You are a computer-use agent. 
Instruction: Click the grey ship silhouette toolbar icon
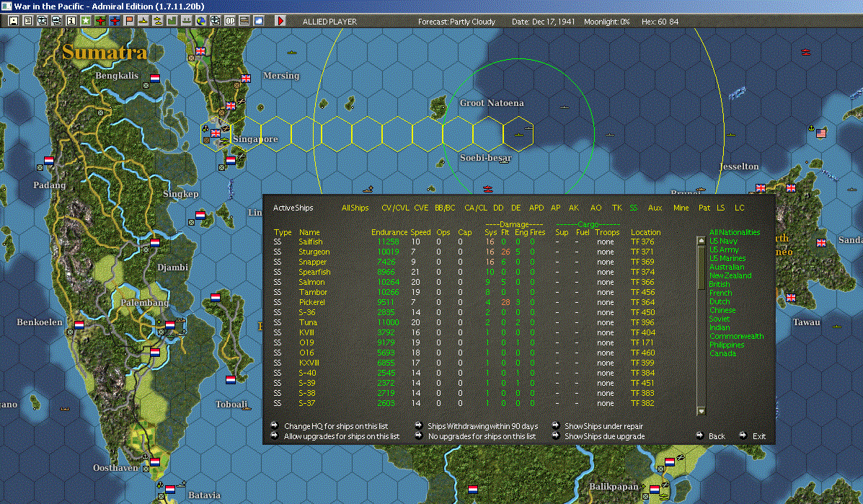pyautogui.click(x=187, y=21)
